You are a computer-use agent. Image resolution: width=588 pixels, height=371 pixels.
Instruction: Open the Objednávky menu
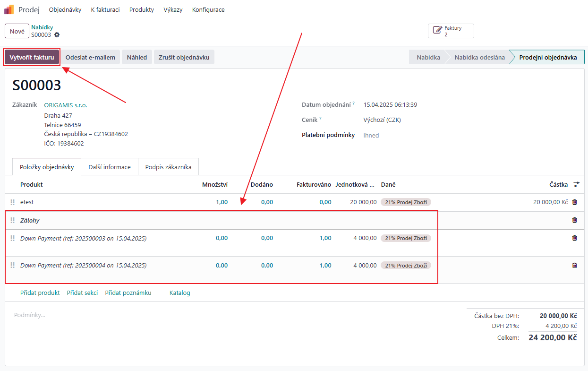coord(65,9)
